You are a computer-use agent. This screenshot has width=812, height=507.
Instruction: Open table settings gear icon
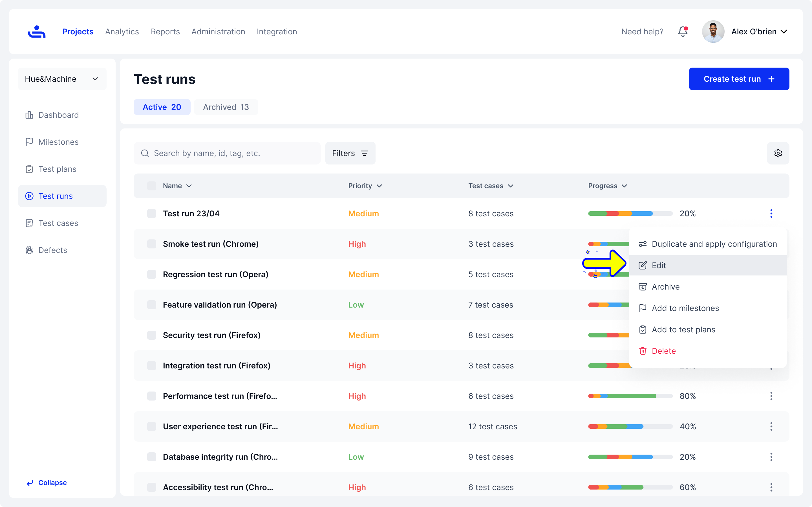click(x=778, y=153)
